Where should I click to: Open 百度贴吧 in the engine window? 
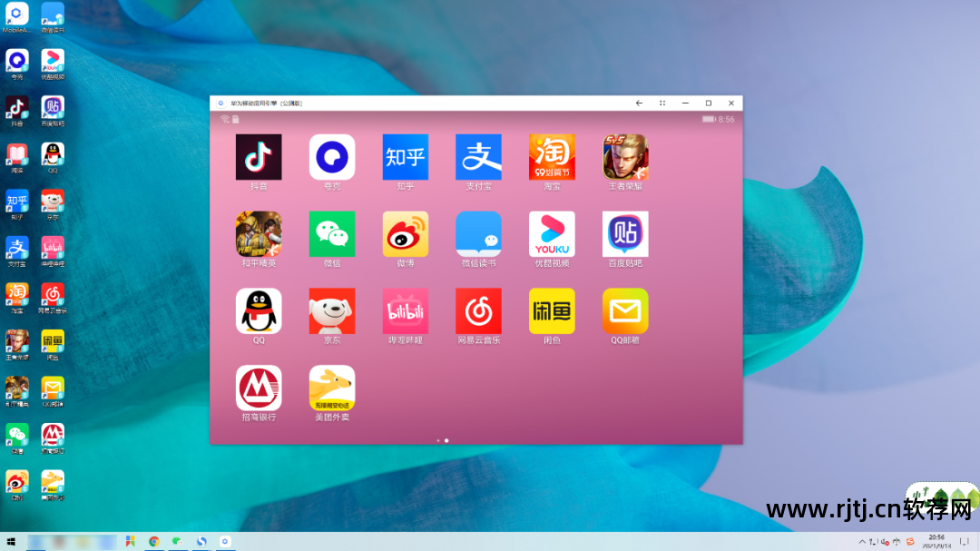point(625,234)
